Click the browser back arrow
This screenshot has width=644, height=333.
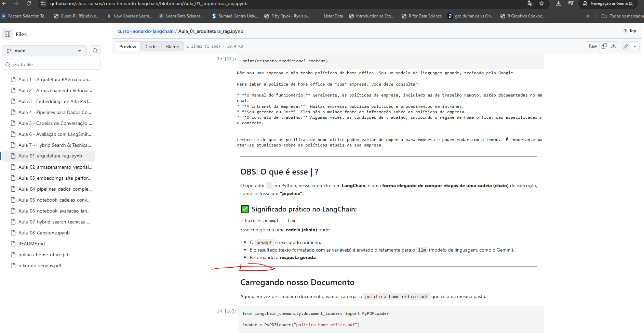click(4, 3)
